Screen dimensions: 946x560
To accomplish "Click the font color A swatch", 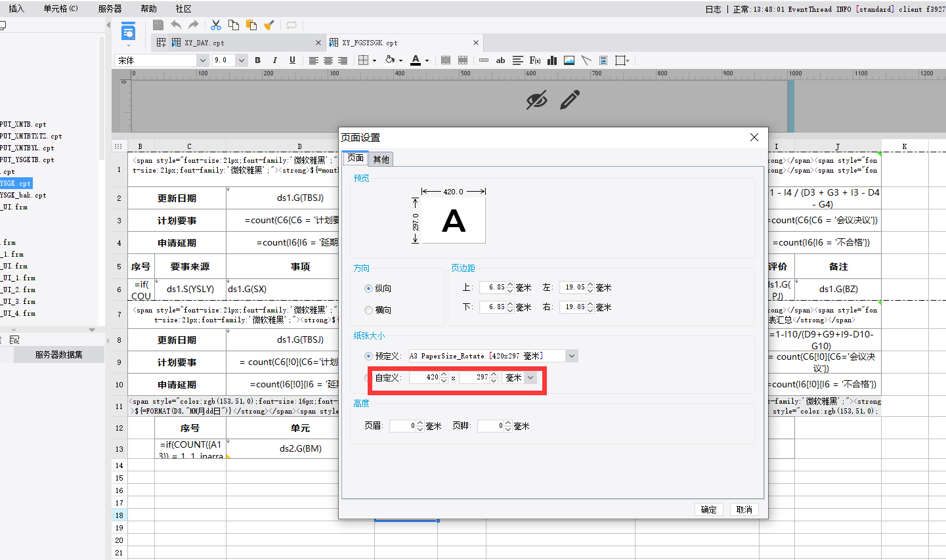I will 416,60.
